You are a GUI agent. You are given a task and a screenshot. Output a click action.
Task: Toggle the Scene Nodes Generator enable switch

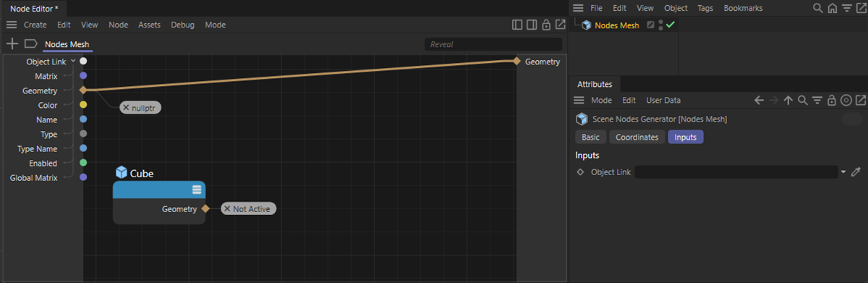coord(853,119)
